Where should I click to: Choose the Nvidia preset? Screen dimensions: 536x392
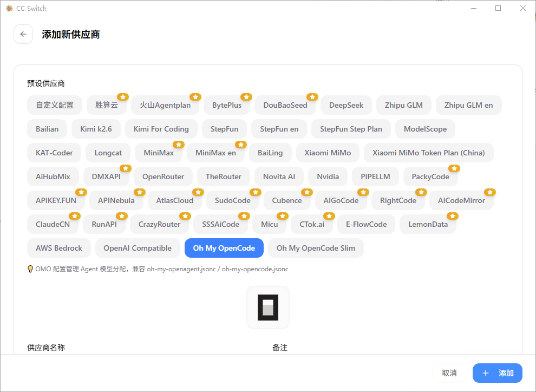[x=328, y=177]
